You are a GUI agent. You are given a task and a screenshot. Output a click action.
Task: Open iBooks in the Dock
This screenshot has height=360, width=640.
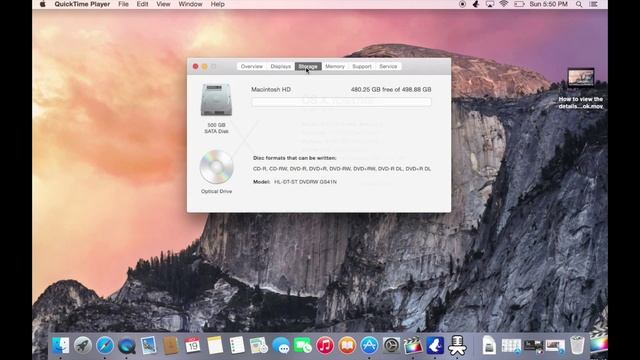tap(347, 346)
